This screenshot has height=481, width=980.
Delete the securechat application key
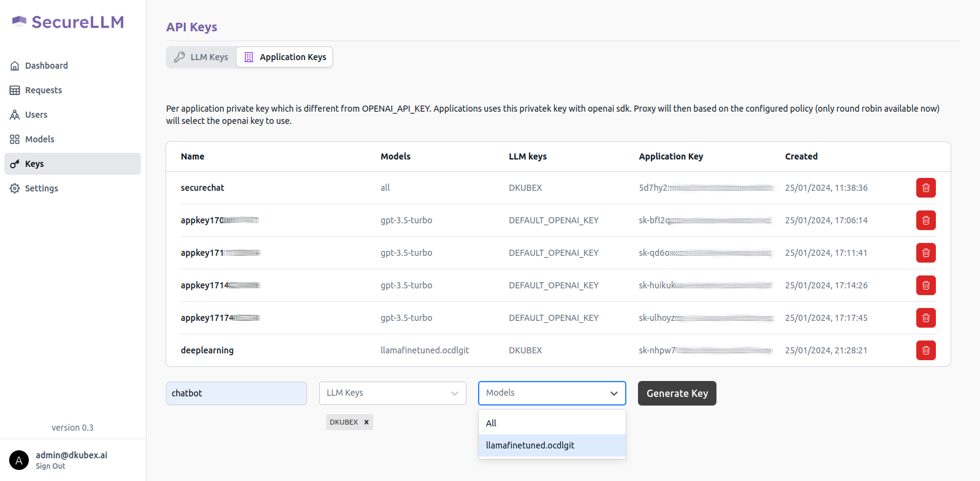tap(925, 188)
